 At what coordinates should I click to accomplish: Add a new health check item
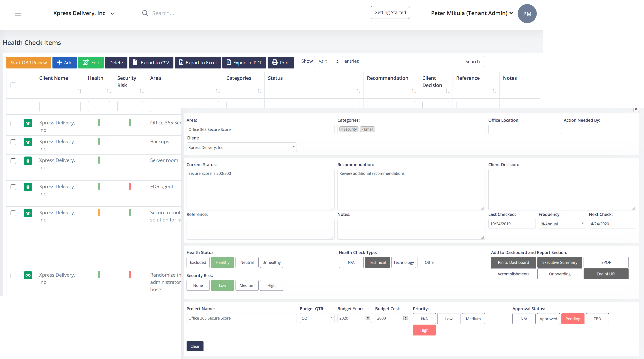pos(65,62)
